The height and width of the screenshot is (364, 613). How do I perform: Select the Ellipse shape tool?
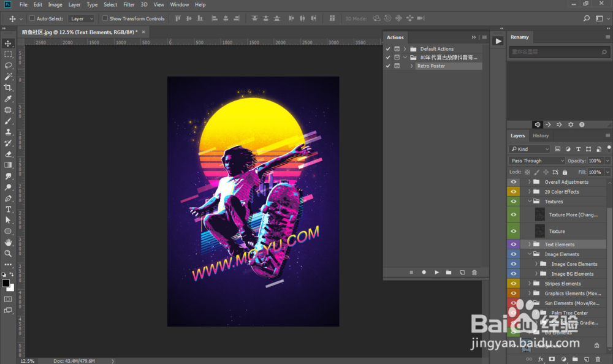[x=8, y=232]
